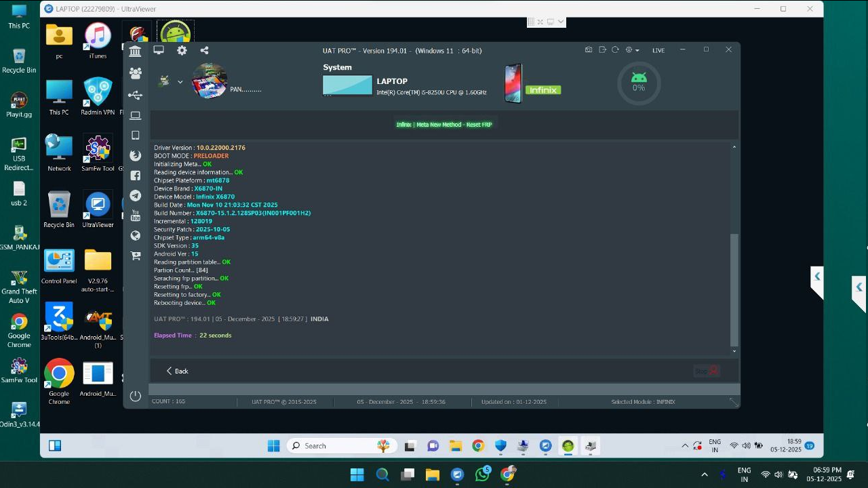Click the shopping cart icon in sidebar

(135, 256)
